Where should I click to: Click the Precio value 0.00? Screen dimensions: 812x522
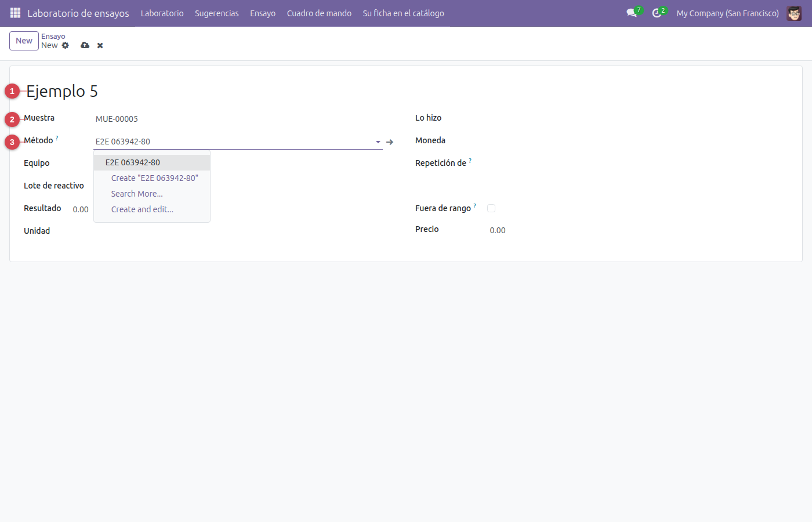point(498,230)
